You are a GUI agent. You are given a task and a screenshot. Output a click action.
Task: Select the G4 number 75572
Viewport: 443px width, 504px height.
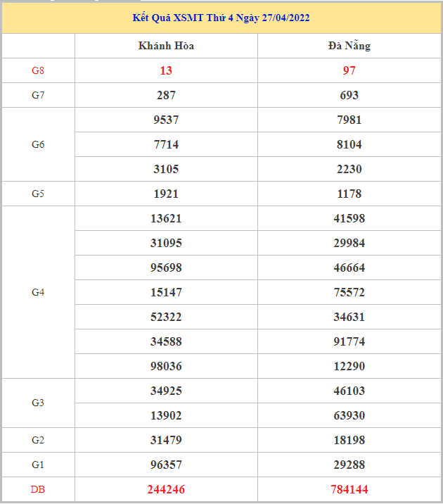pos(349,292)
